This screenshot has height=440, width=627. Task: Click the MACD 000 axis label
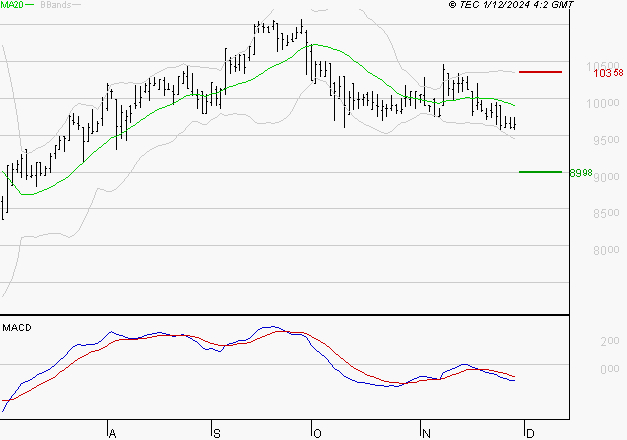click(610, 369)
